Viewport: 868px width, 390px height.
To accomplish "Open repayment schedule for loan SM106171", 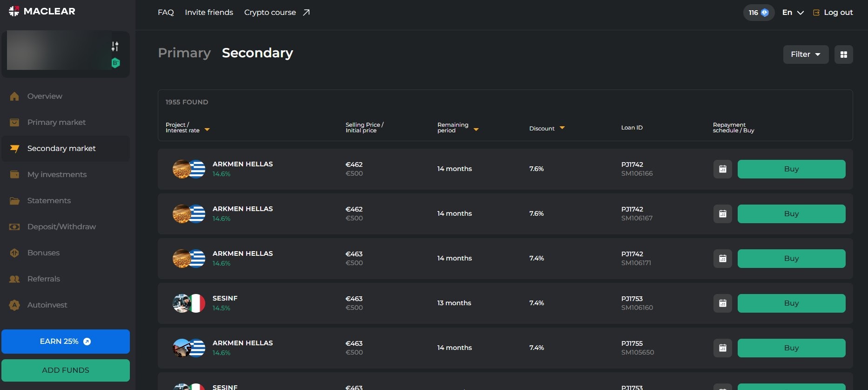I will [x=723, y=259].
